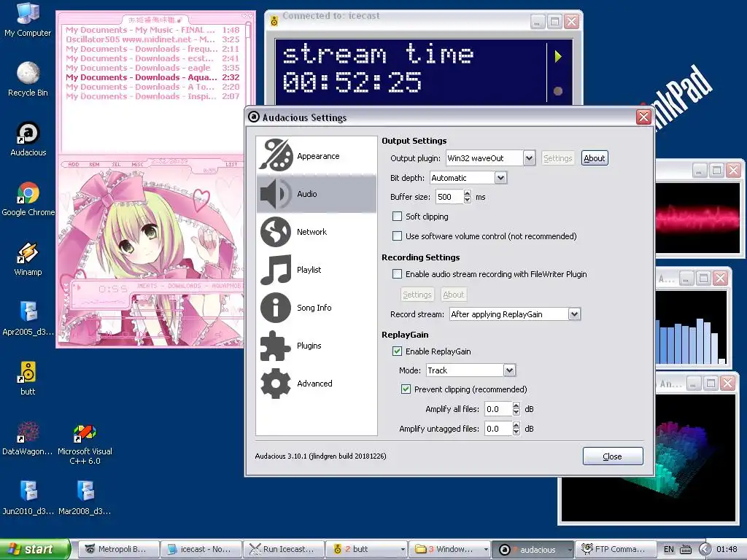Screen dimensions: 747x560
Task: Uncheck Enable ReplayGain
Action: tap(397, 351)
